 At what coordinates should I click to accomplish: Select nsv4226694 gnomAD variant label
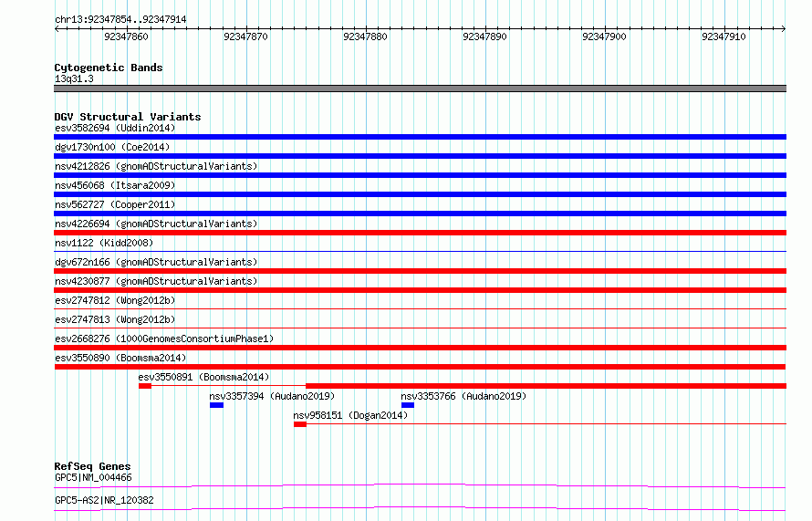(156, 224)
